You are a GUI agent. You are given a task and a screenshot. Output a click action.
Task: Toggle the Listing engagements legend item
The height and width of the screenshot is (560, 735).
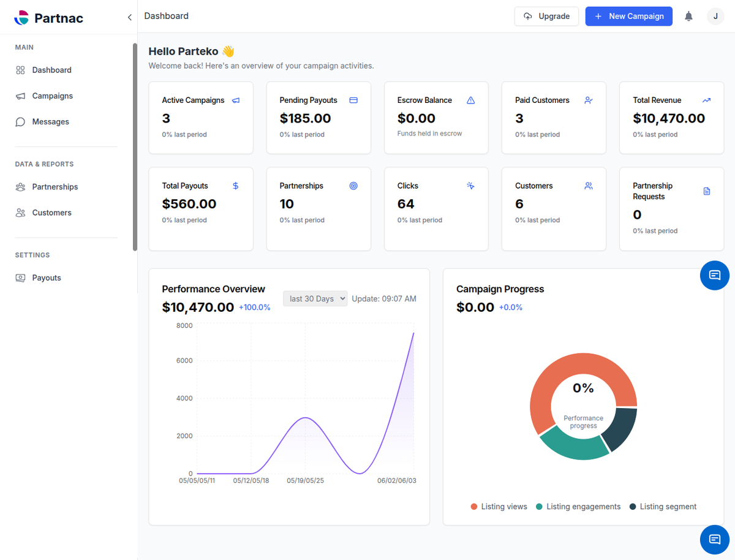pyautogui.click(x=578, y=507)
